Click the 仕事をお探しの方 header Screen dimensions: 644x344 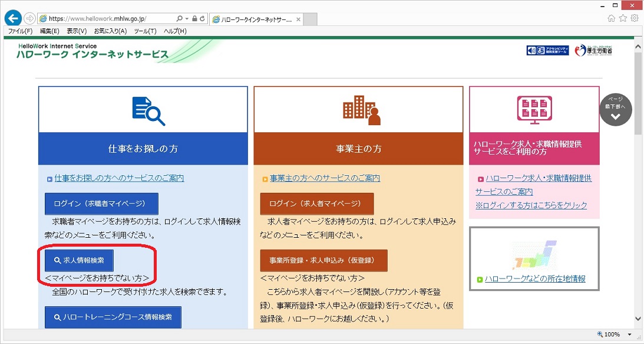coord(143,149)
